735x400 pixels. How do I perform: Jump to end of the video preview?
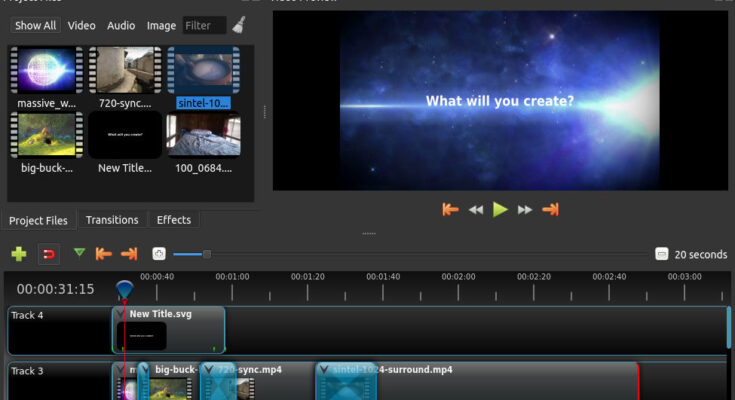[x=550, y=210]
